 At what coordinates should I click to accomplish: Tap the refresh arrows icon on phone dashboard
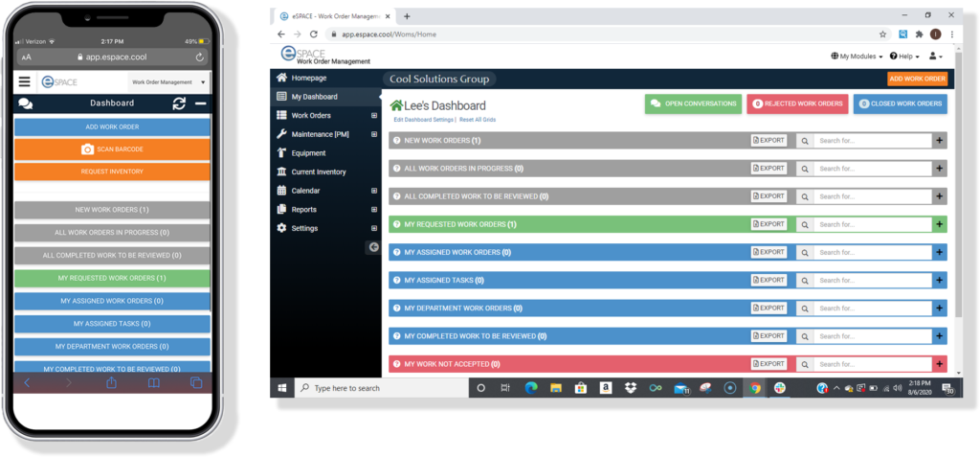179,103
